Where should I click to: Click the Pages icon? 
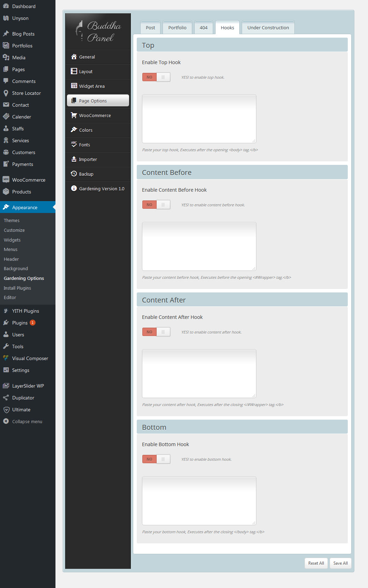(6, 69)
